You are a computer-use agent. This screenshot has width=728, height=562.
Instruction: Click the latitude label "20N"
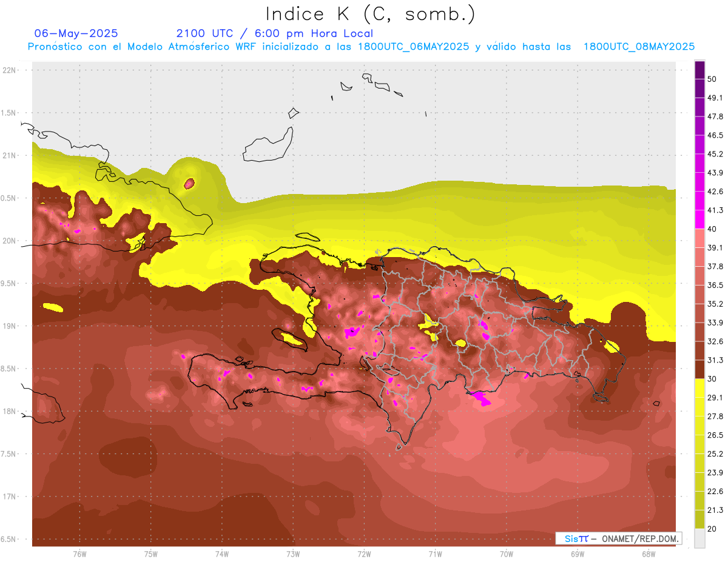pyautogui.click(x=10, y=241)
